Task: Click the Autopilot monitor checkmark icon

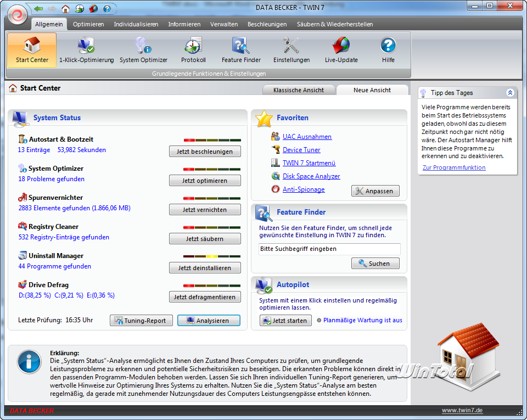Action: tap(264, 285)
